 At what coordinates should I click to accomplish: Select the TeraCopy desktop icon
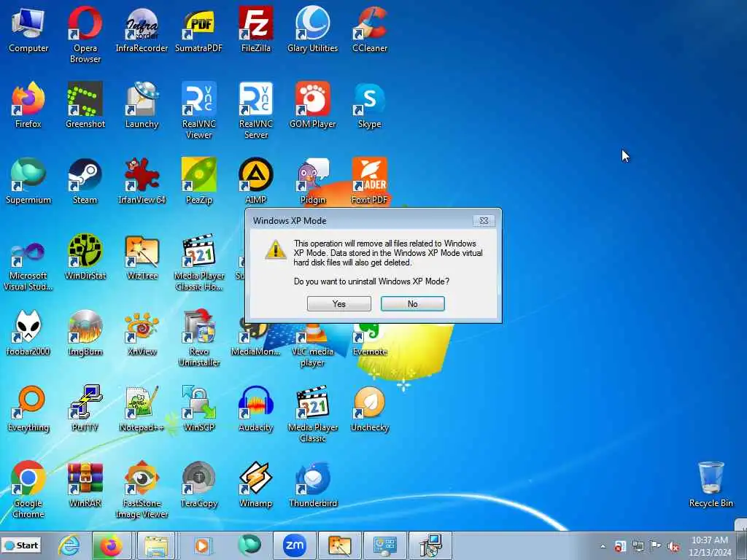198,484
